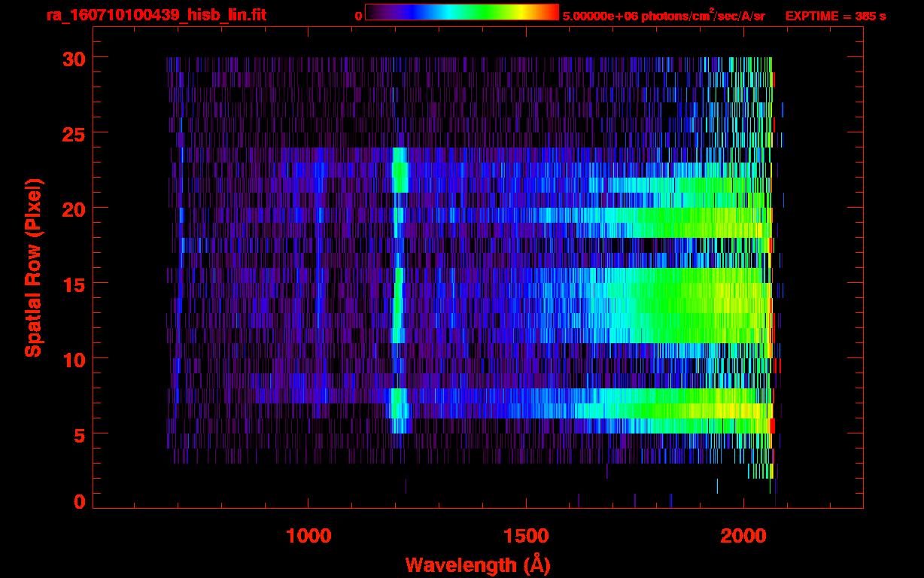
Task: Click the red pixel at row 5 near 2050 Å
Action: tap(772, 426)
